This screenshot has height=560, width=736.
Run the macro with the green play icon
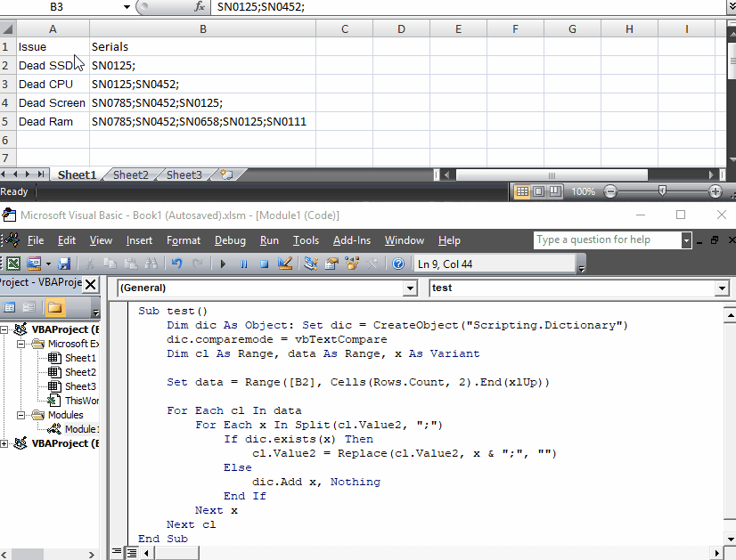223,264
